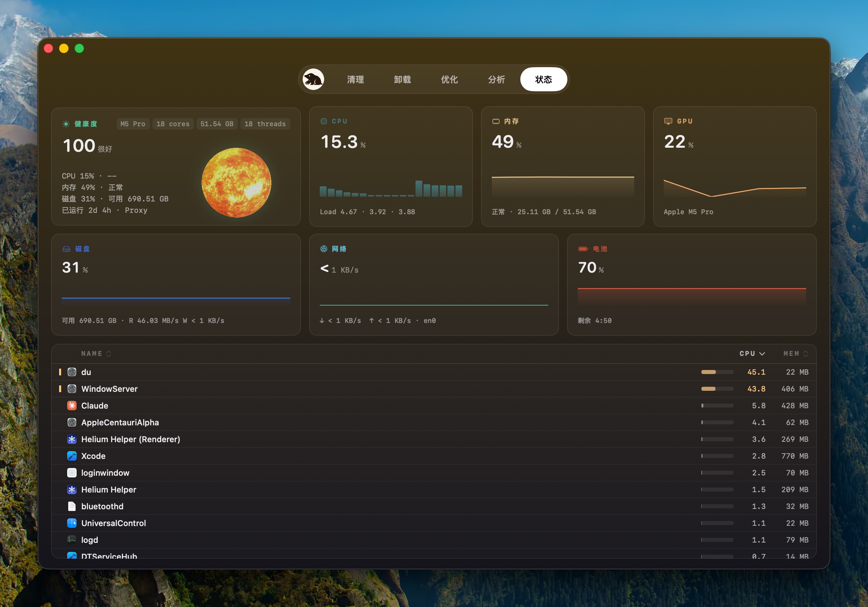Click the 70% battery reading
868x607 pixels.
click(591, 268)
